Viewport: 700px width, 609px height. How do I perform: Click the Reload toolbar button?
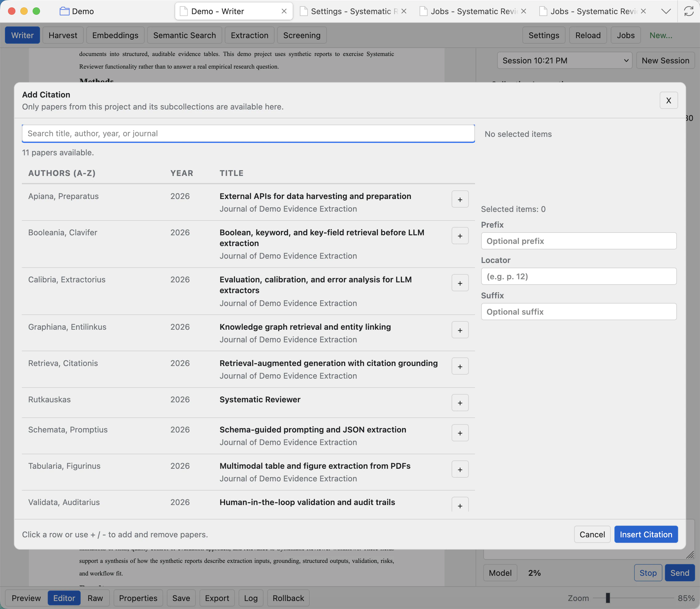pyautogui.click(x=588, y=35)
